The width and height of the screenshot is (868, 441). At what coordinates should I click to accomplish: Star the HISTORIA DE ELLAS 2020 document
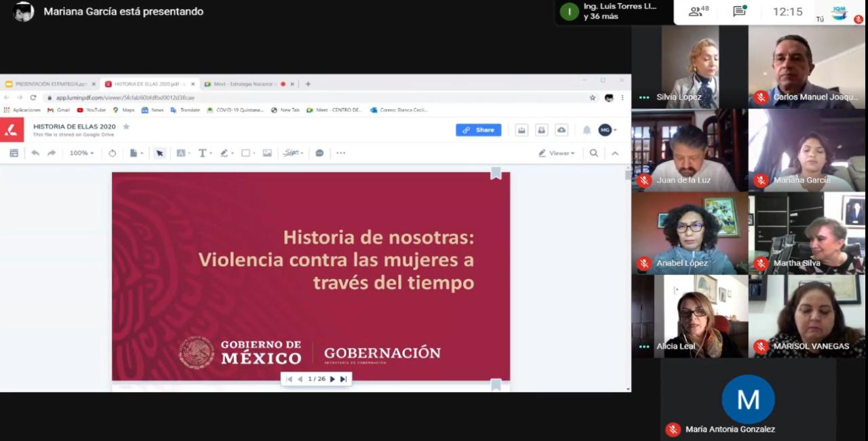coord(126,127)
